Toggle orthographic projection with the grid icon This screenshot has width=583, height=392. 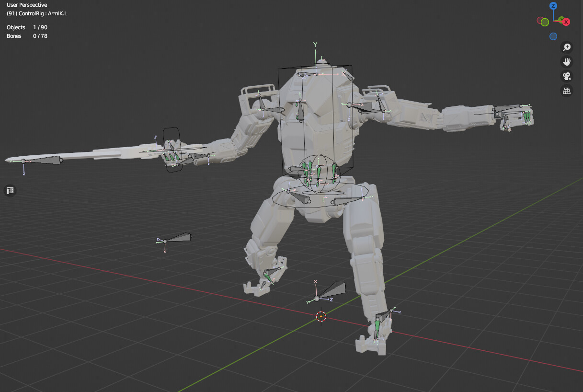coord(567,91)
